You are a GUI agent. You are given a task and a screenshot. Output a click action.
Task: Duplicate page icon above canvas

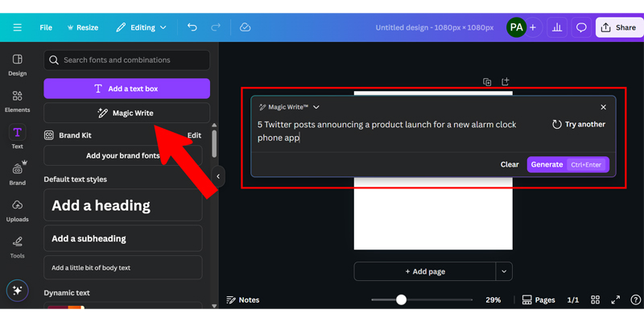[x=487, y=82]
